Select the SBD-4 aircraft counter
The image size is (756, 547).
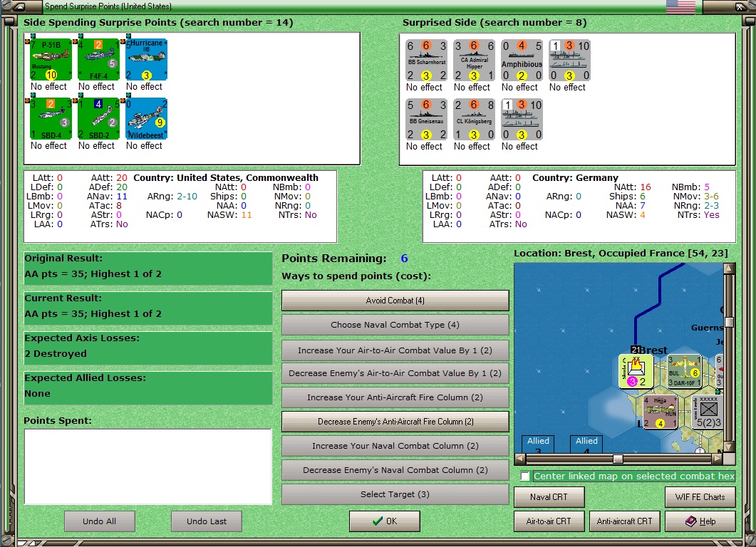point(50,119)
